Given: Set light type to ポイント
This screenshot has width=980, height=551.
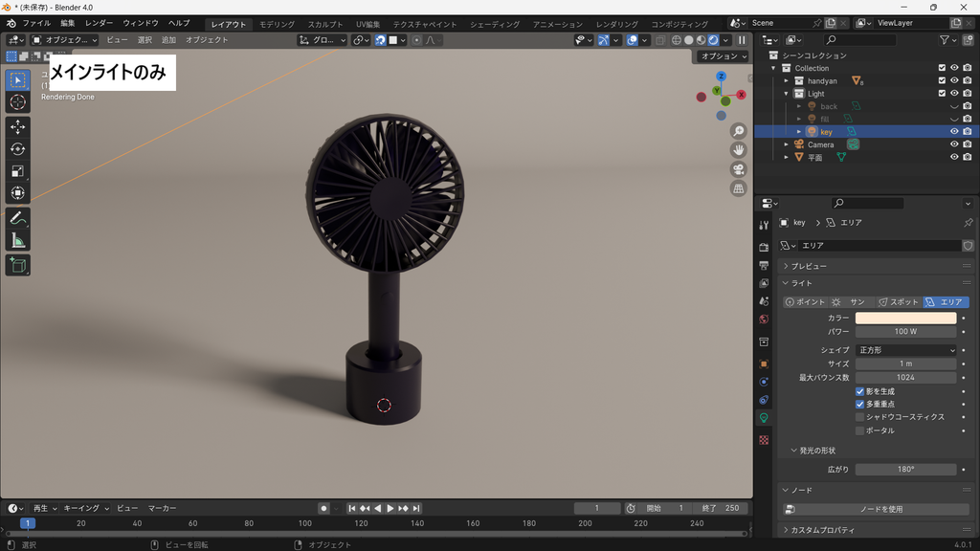Looking at the screenshot, I should 805,302.
